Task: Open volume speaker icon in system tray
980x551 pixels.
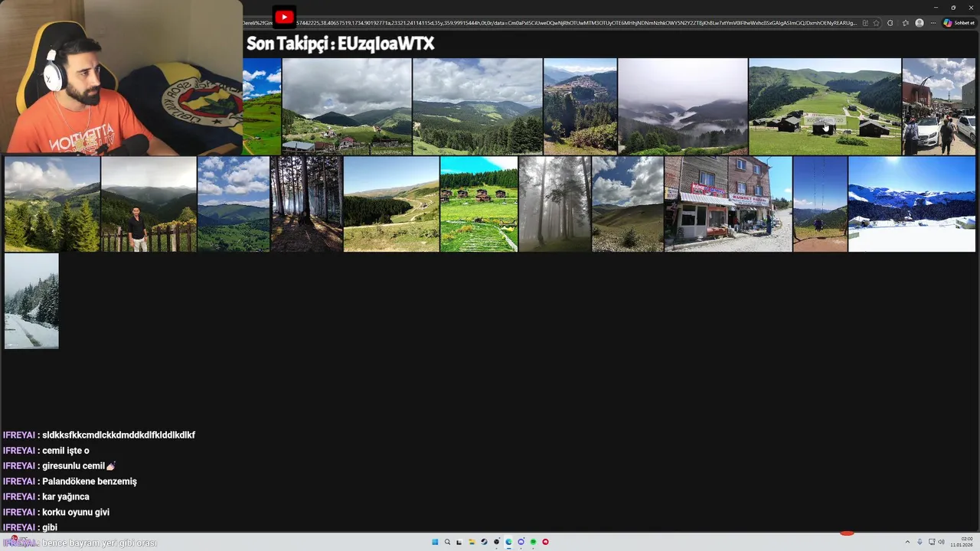Action: pos(941,542)
